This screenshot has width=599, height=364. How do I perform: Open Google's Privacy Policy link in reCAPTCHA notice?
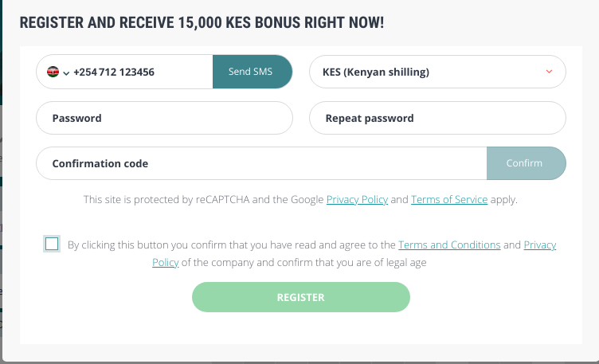(357, 200)
